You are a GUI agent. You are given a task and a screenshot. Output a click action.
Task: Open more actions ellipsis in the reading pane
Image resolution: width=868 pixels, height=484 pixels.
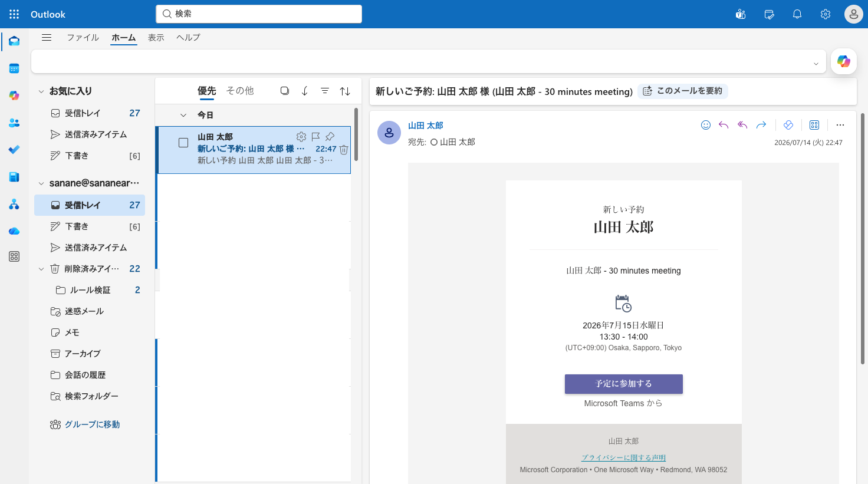840,125
